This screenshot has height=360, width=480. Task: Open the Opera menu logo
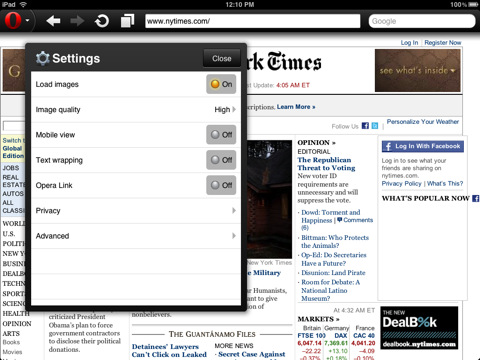pos(13,21)
